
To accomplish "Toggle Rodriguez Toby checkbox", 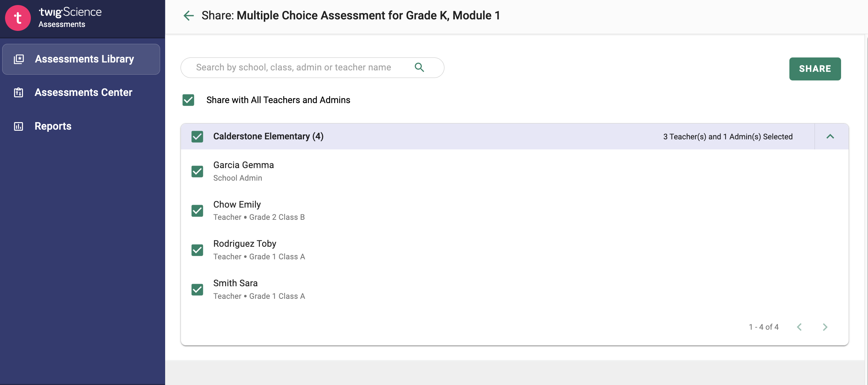I will pos(197,250).
